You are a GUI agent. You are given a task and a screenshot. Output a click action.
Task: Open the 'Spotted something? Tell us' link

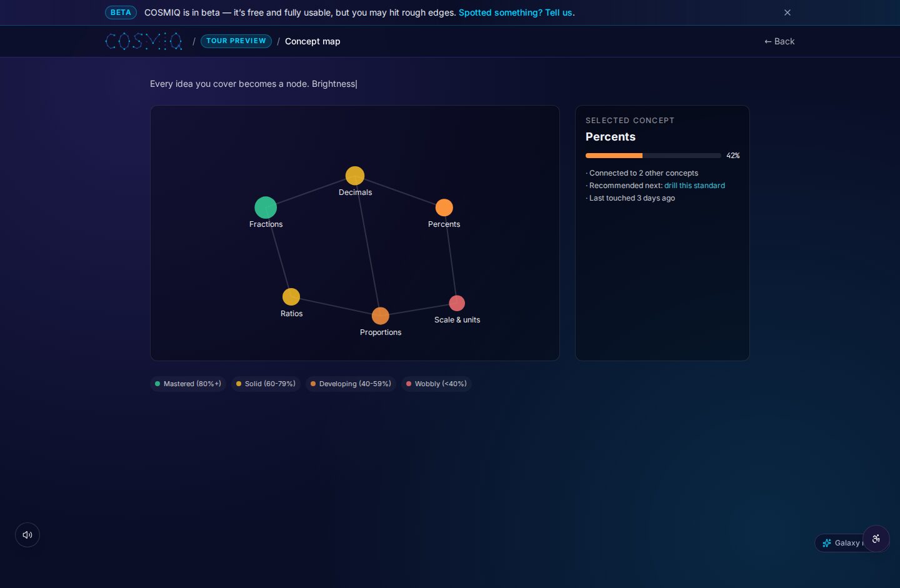pyautogui.click(x=515, y=12)
